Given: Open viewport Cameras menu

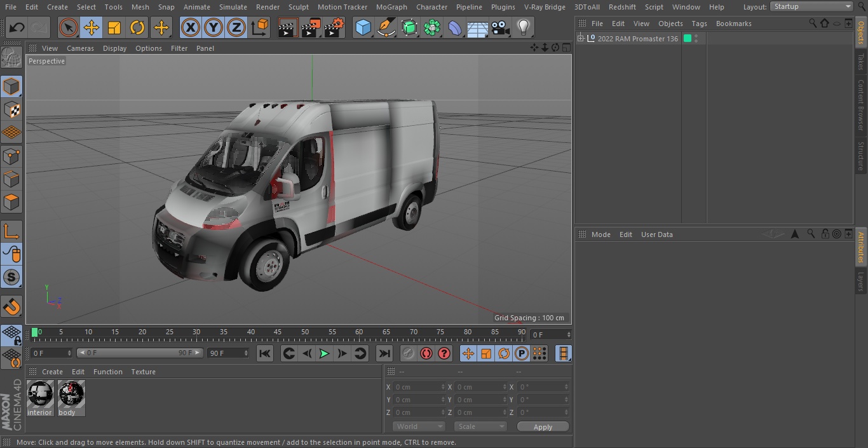Looking at the screenshot, I should 80,48.
